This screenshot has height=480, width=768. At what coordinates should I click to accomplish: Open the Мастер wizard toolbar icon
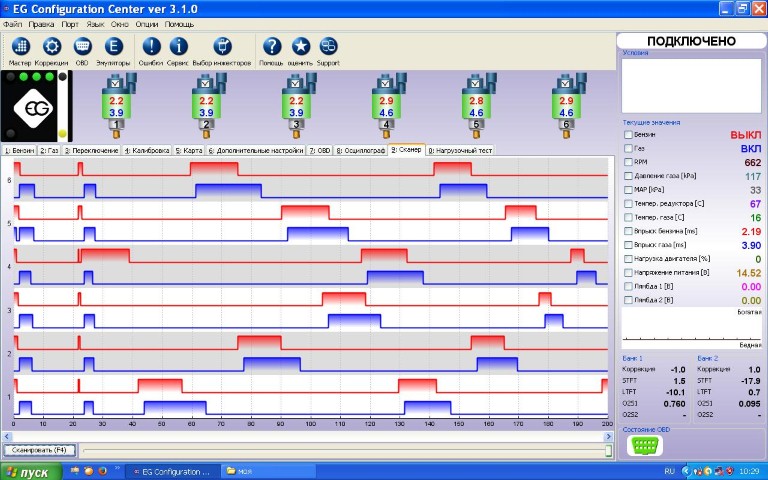click(21, 46)
